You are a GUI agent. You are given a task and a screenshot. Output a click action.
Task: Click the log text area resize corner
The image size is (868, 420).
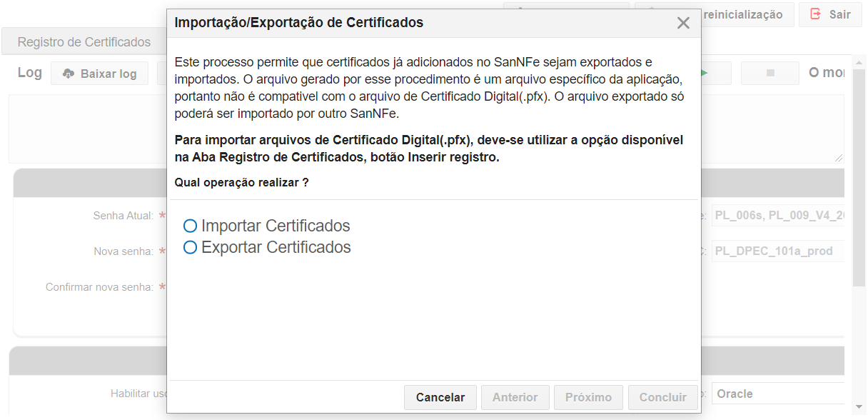(x=839, y=158)
